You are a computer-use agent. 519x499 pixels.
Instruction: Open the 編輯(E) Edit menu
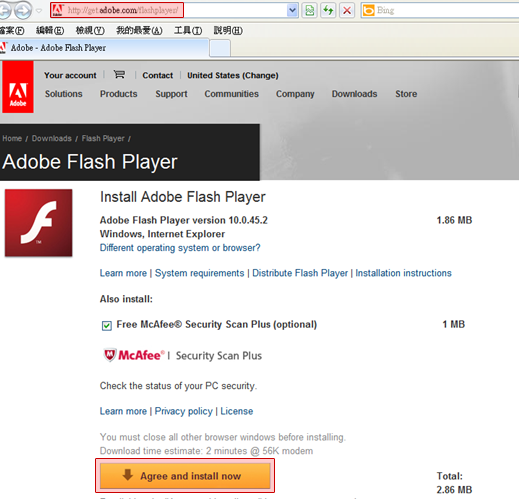[x=50, y=31]
